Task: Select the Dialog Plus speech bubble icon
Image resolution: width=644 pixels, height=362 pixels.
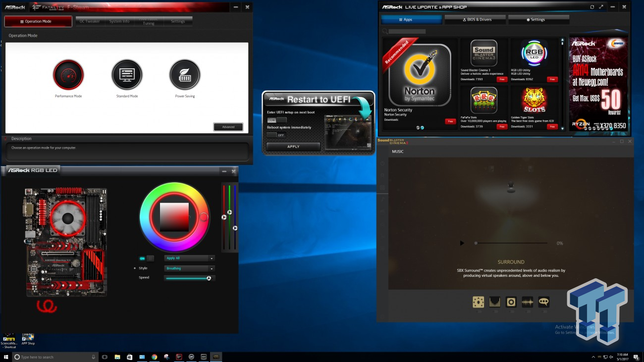Action: 544,302
